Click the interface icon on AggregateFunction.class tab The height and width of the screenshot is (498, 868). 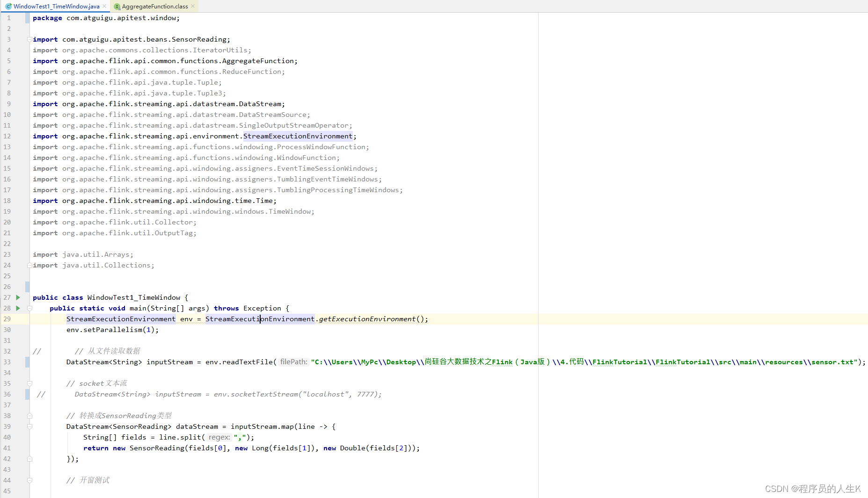pyautogui.click(x=117, y=6)
